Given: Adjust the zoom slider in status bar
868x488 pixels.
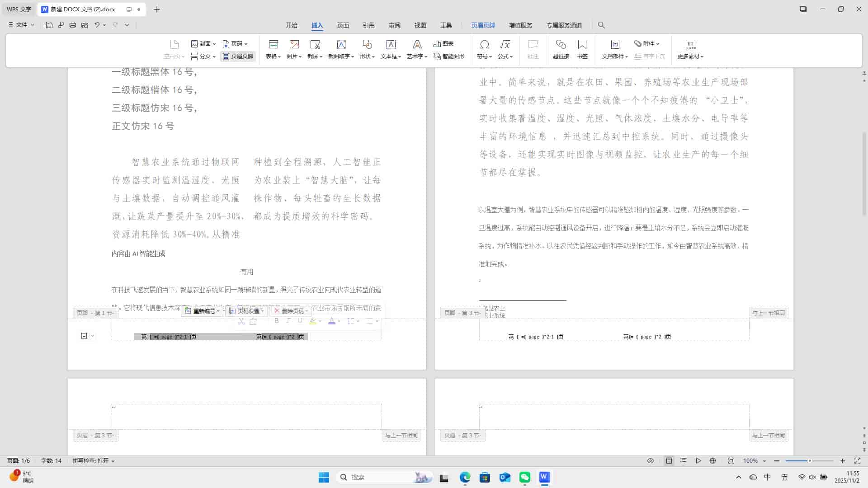Looking at the screenshot, I should [810, 461].
